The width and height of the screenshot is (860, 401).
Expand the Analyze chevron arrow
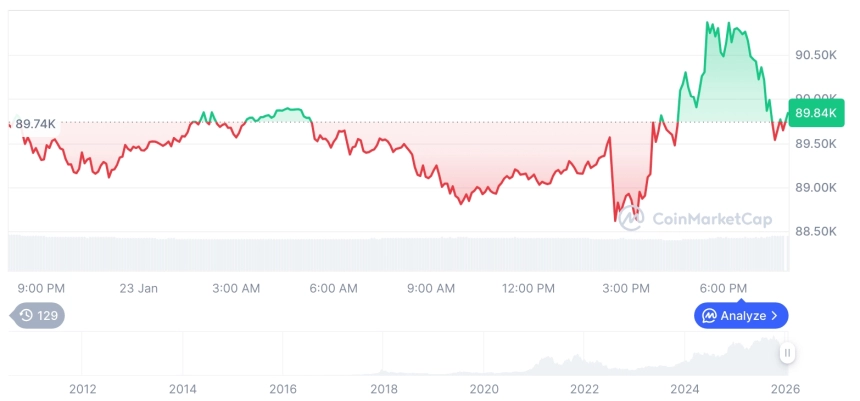click(776, 316)
